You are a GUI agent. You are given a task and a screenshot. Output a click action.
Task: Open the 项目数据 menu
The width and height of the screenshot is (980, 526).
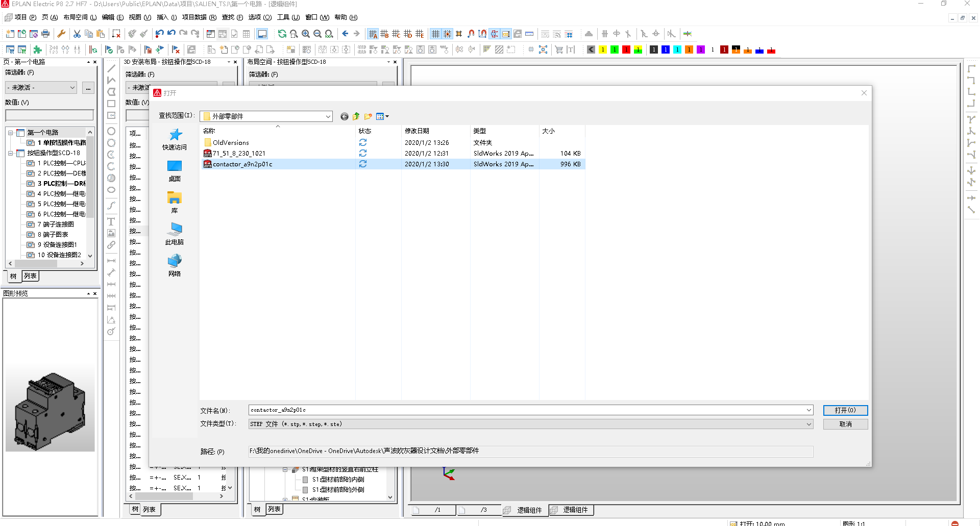(199, 17)
